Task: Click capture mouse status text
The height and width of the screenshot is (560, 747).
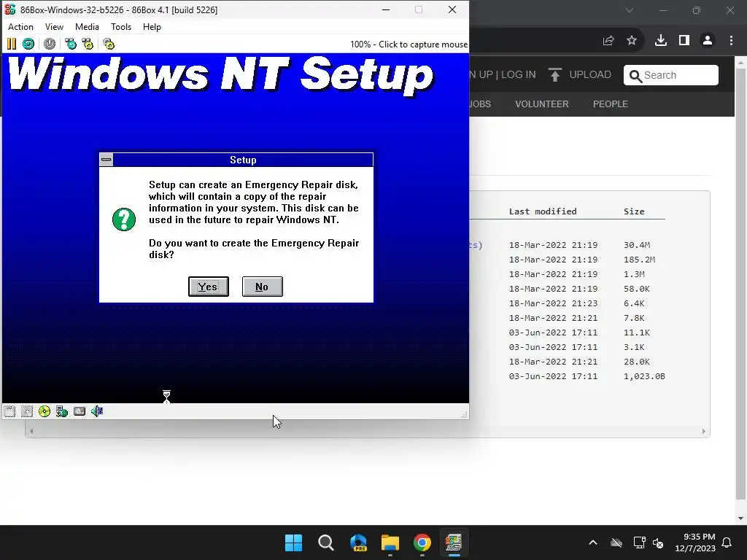Action: [x=409, y=44]
